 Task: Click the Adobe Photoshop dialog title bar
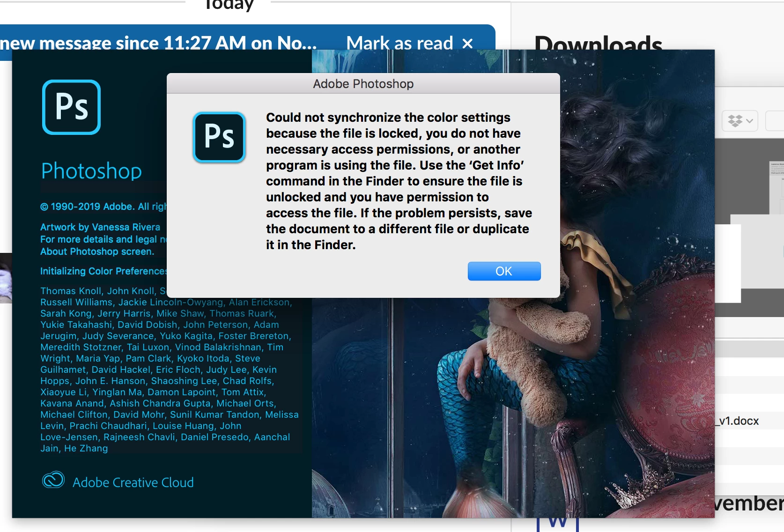coord(363,83)
